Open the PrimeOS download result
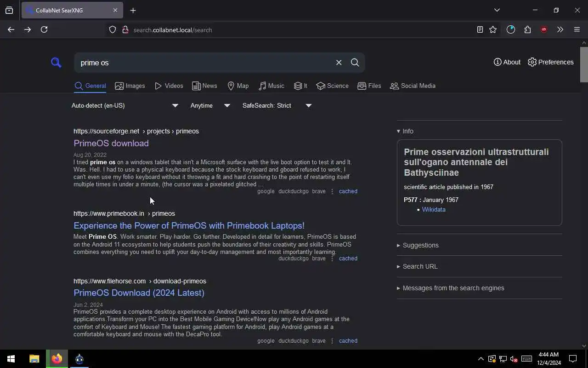The height and width of the screenshot is (368, 588). [111, 143]
